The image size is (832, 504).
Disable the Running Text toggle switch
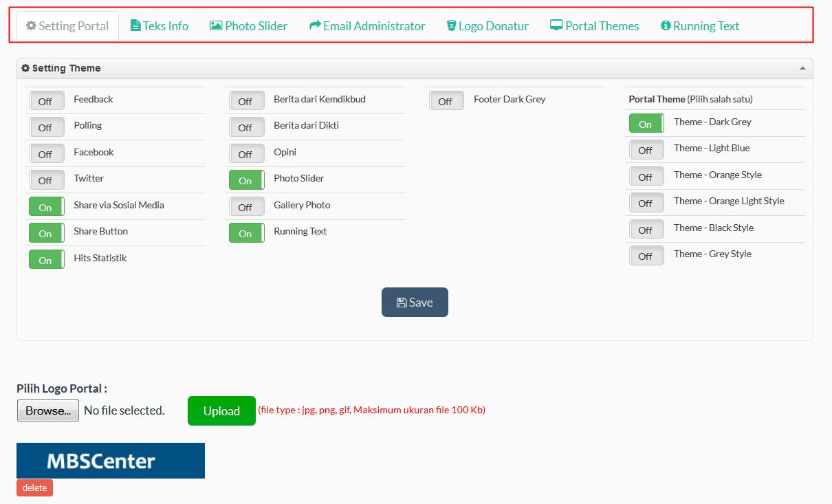(x=247, y=232)
